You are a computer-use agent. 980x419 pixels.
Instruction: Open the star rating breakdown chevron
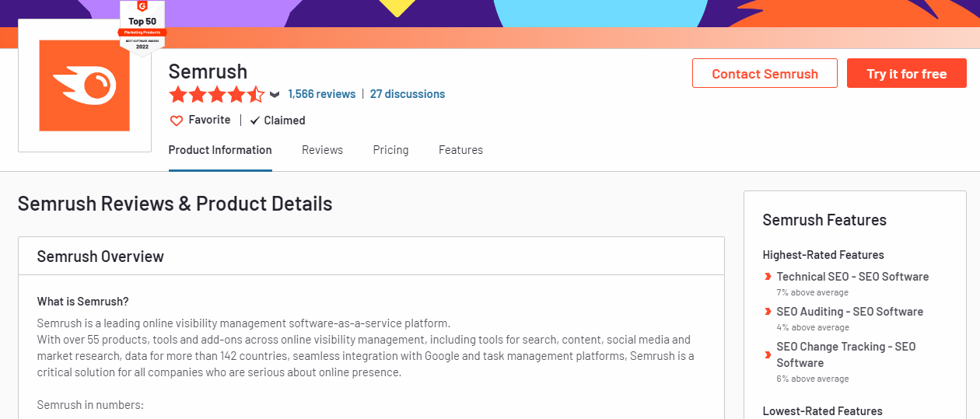275,95
